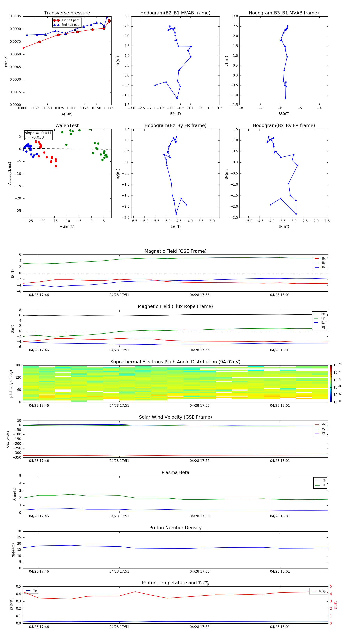Click "By'" in flux rope legend

coord(323,318)
